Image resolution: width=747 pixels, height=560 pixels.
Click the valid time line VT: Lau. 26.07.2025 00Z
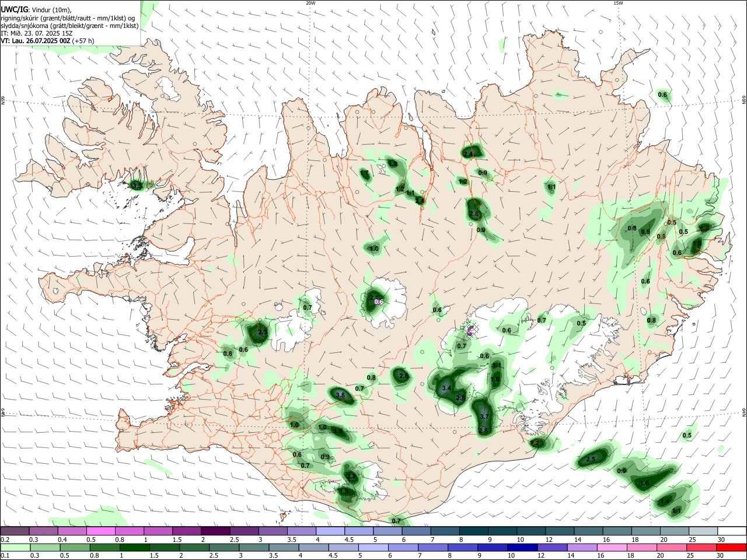[x=36, y=41]
